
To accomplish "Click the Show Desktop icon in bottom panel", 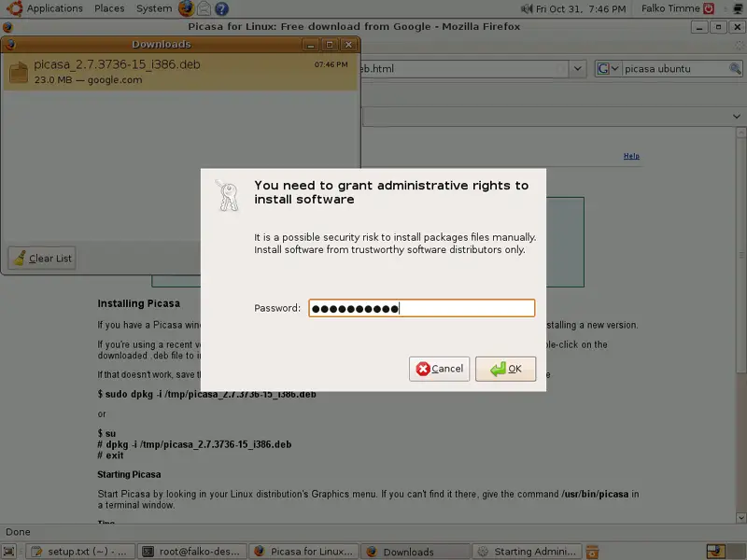I will [x=9, y=552].
